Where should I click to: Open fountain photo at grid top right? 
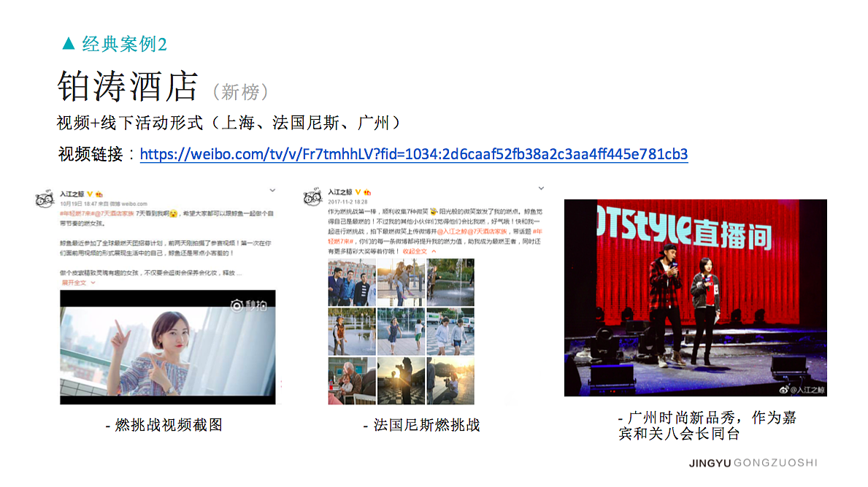pos(450,283)
